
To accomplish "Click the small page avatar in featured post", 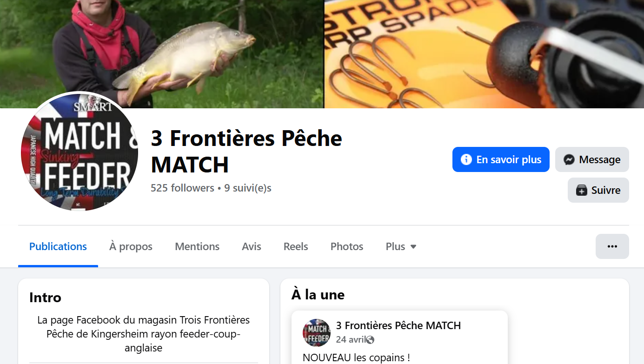I will [x=317, y=332].
